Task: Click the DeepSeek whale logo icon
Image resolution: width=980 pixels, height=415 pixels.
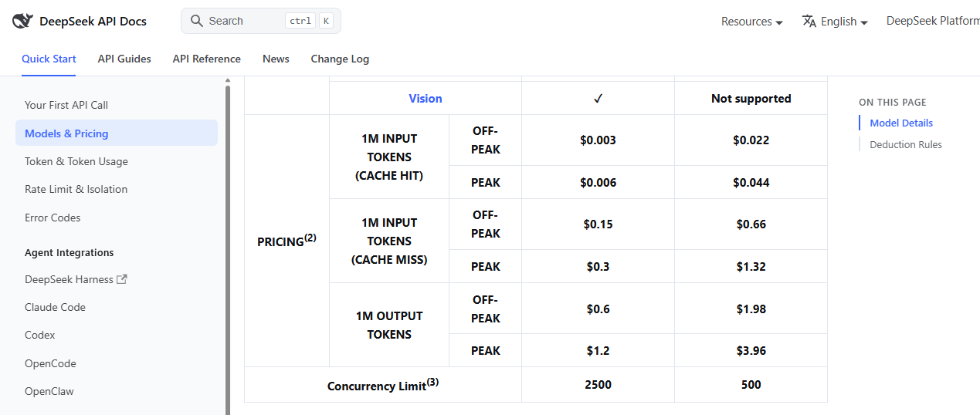Action: (22, 21)
